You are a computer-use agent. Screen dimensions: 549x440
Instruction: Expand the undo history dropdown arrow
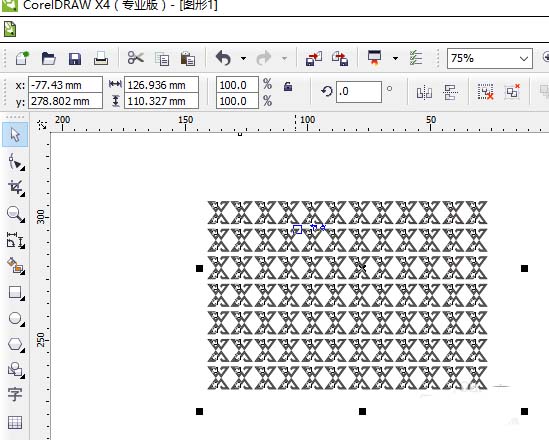tap(243, 58)
